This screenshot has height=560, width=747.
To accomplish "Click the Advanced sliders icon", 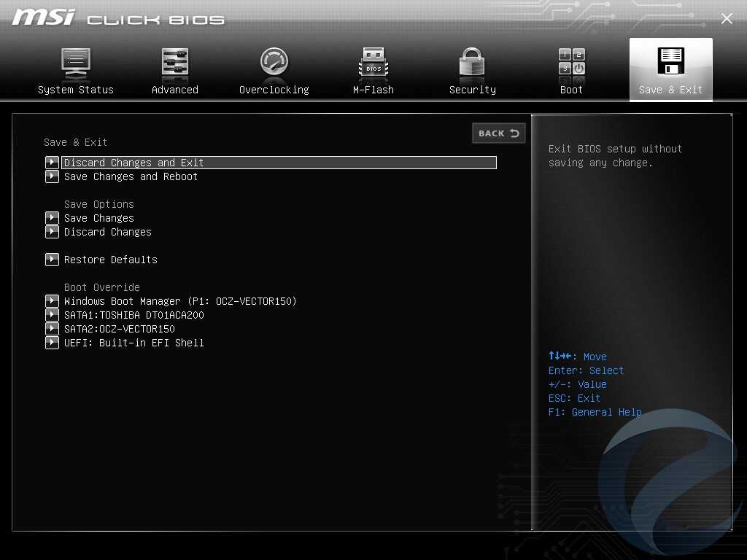I will click(175, 62).
